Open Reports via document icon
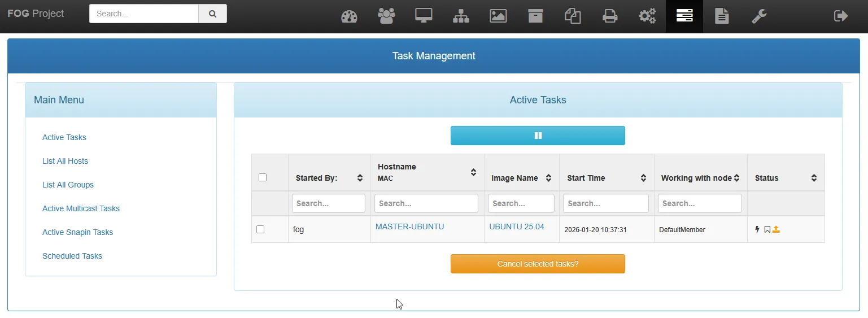The height and width of the screenshot is (318, 868). point(721,16)
